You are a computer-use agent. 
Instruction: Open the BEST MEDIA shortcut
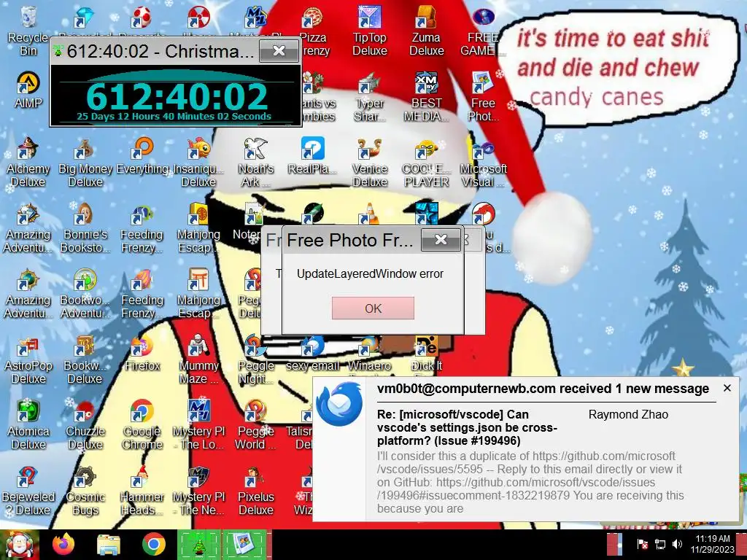[426, 97]
